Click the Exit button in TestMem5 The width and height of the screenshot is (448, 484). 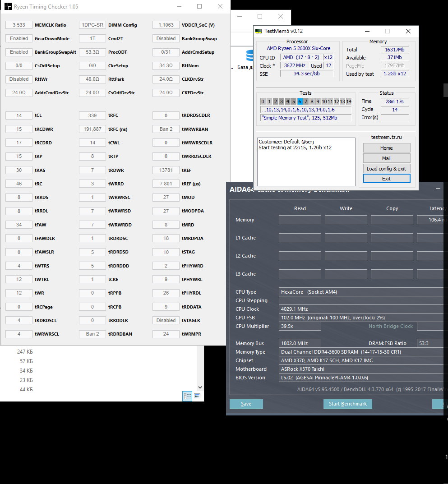tap(387, 179)
